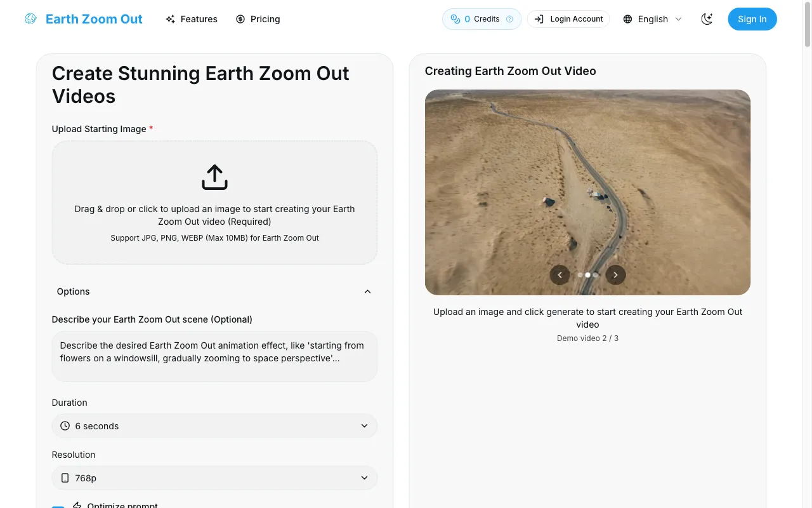This screenshot has width=812, height=508.
Task: Click the 'Support JPG, PNG, WEBP' note
Action: (214, 238)
